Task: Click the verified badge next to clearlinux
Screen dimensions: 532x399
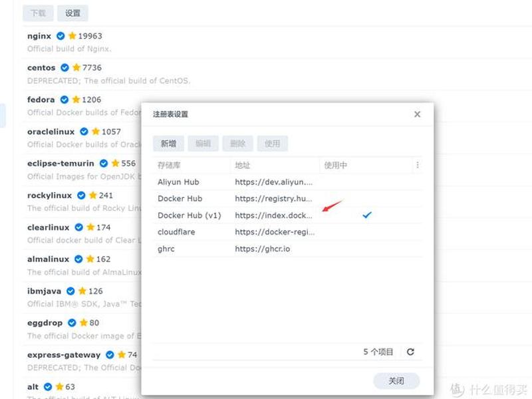Action: click(x=79, y=227)
